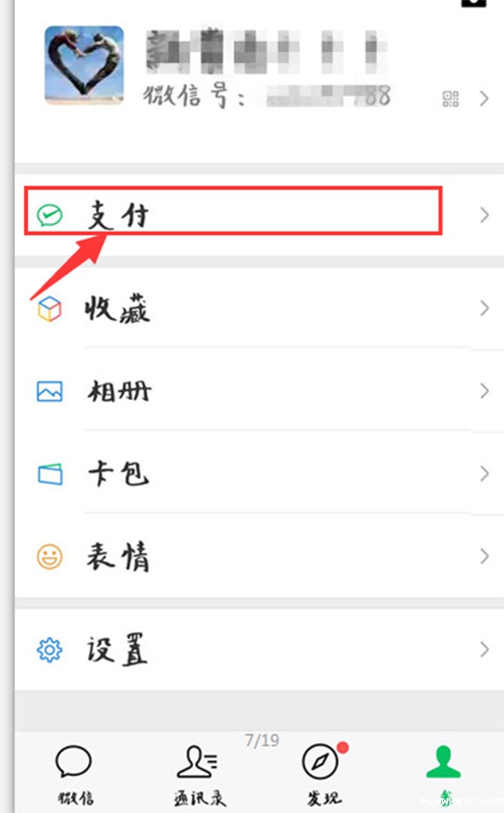Viewport: 504px width, 813px height.
Task: Expand the 支付 row chevron
Action: (x=484, y=214)
